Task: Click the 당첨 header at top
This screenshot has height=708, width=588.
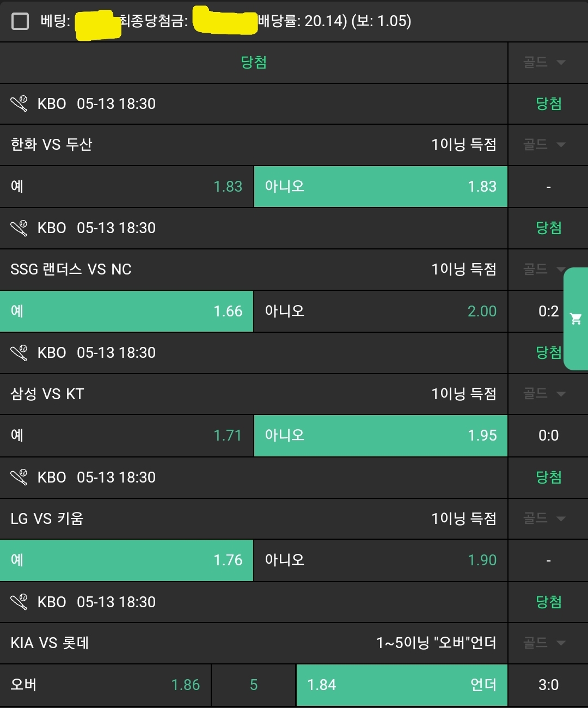Action: tap(254, 63)
